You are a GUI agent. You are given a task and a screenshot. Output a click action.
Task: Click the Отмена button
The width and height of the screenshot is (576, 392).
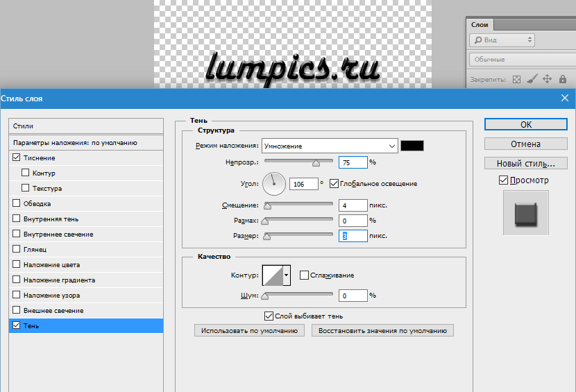click(x=525, y=144)
